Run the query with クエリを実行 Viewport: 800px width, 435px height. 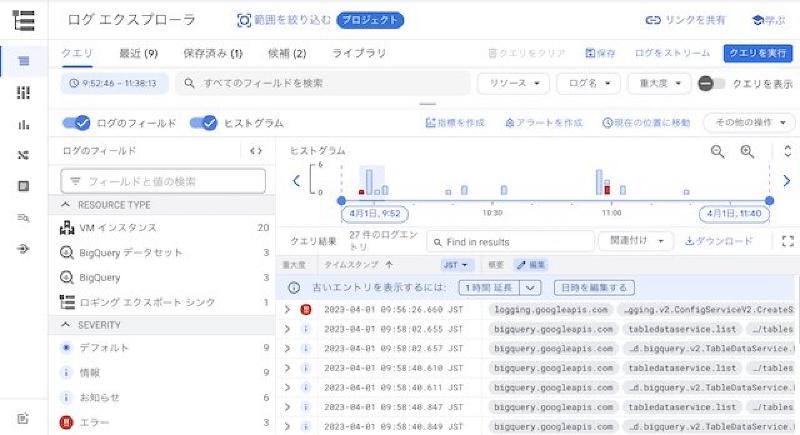[758, 53]
